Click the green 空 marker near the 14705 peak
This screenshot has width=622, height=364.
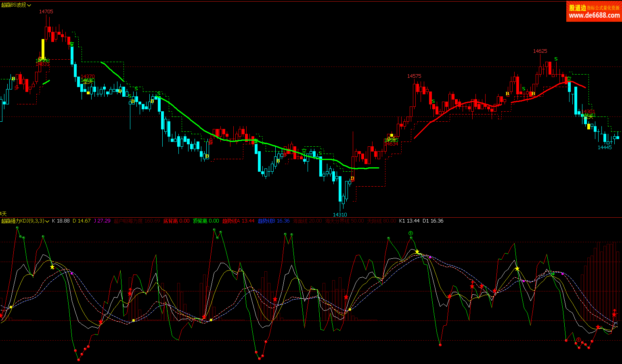(71, 44)
